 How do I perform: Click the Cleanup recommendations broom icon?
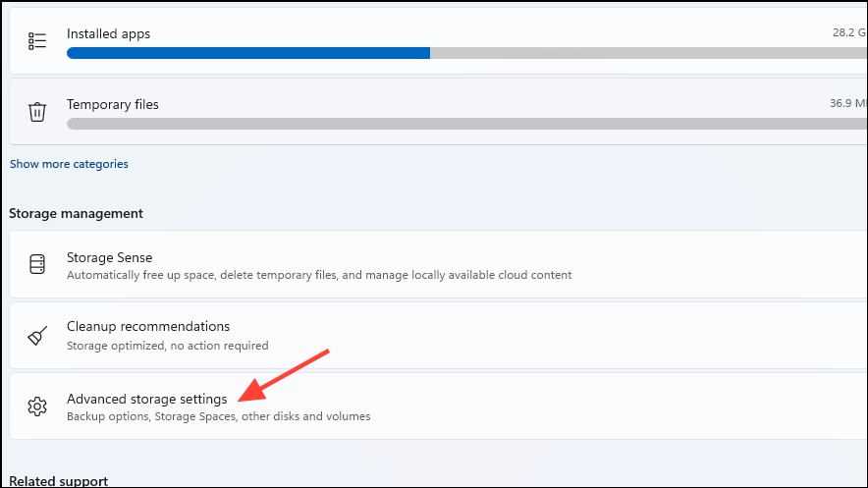(x=37, y=335)
